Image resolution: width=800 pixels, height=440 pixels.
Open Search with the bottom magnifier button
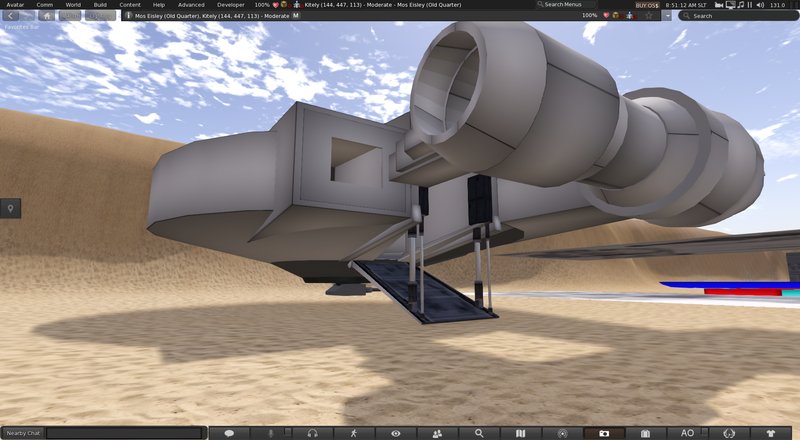[479, 433]
